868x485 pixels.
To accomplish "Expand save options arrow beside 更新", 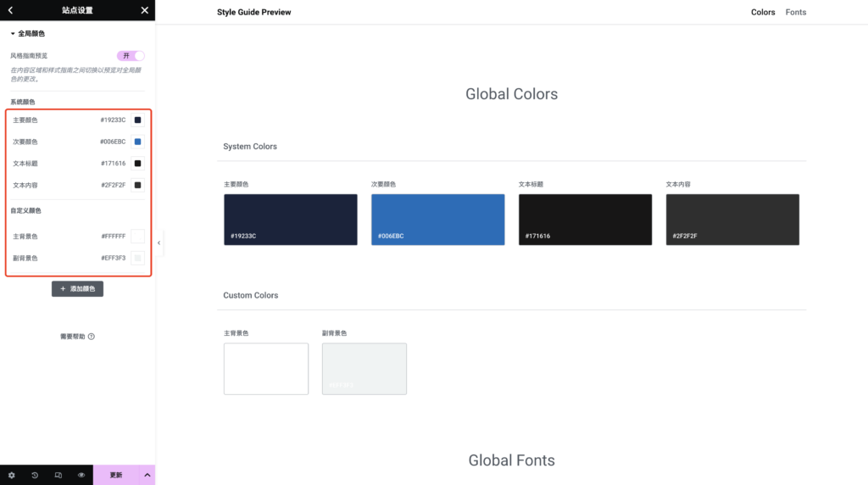I will coord(147,475).
